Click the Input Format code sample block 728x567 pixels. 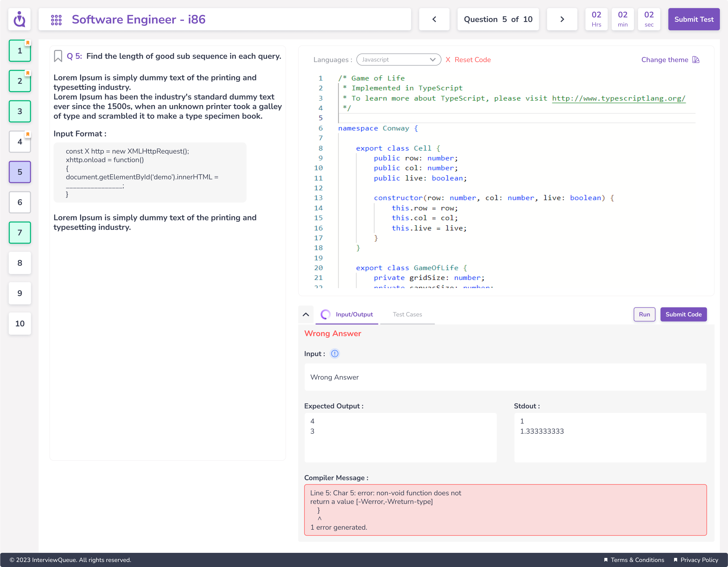150,172
